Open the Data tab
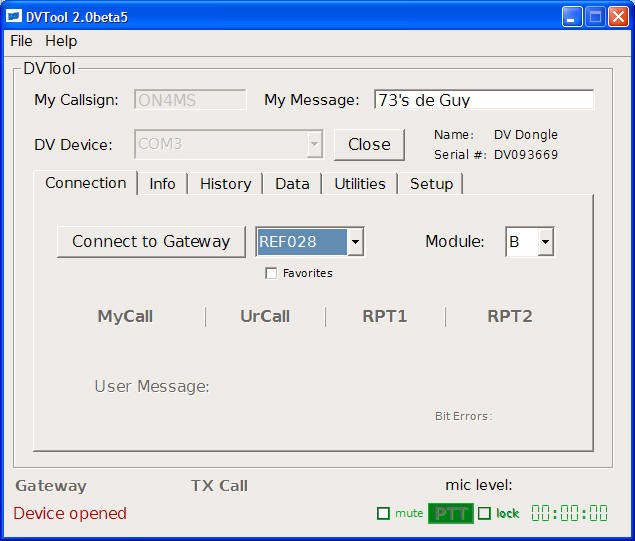Screen dimensions: 635x541 coord(292,184)
